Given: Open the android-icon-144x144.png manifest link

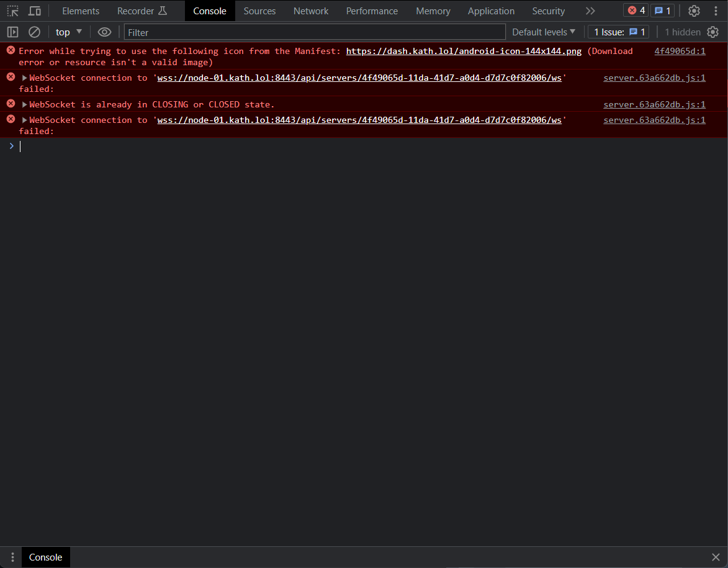Looking at the screenshot, I should (x=463, y=51).
